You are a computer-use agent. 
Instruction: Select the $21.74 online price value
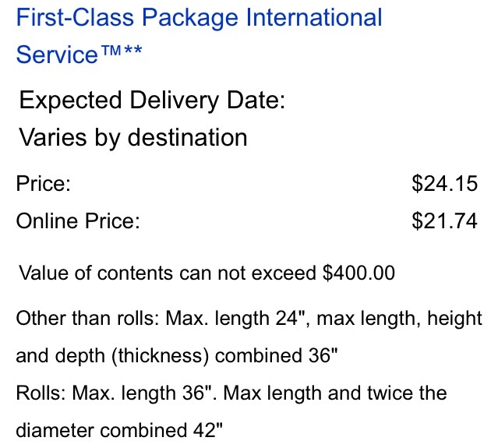tap(445, 221)
